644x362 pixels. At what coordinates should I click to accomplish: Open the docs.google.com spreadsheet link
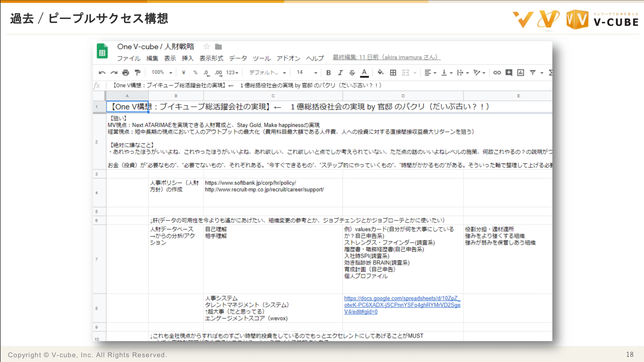coord(402,305)
